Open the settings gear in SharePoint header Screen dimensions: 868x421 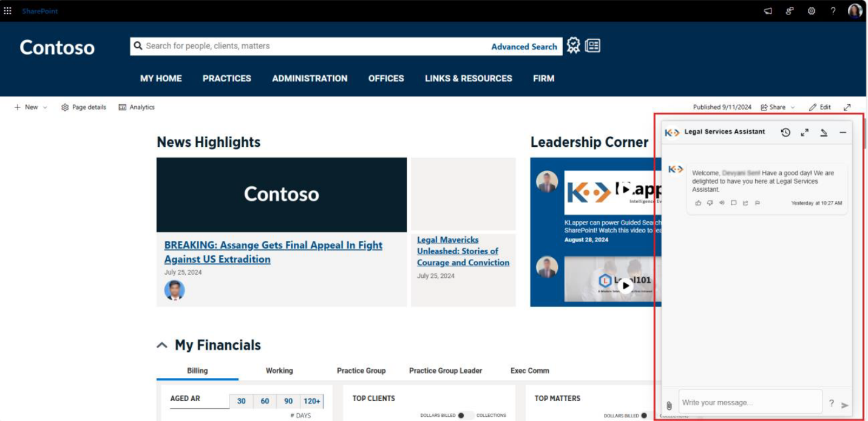point(812,11)
